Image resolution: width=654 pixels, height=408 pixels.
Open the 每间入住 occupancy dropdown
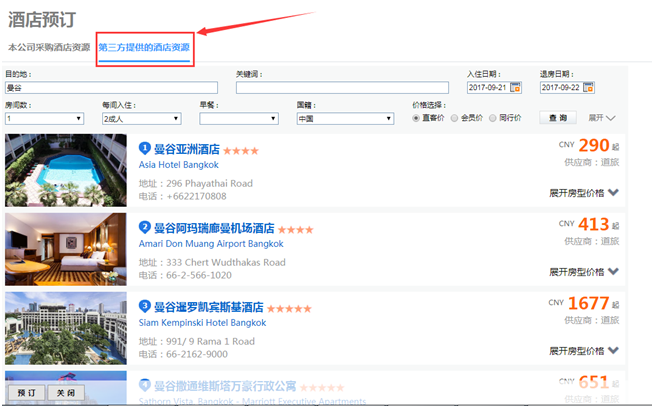142,119
